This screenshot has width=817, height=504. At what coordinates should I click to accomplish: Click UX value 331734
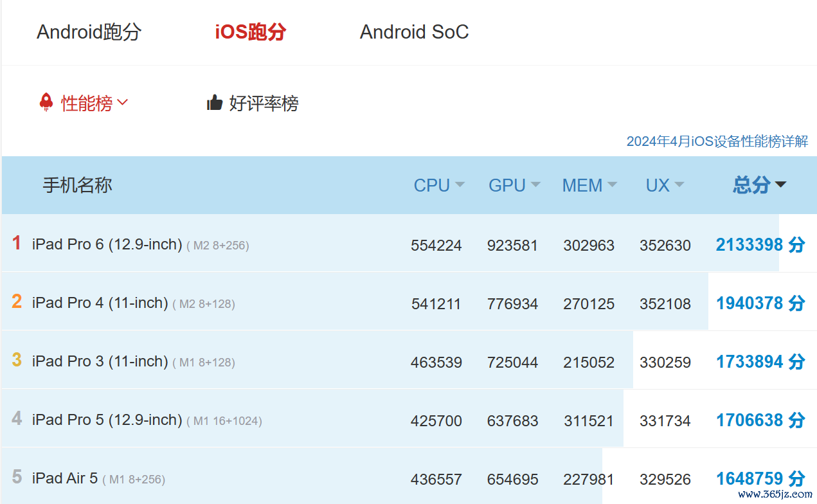click(x=665, y=421)
